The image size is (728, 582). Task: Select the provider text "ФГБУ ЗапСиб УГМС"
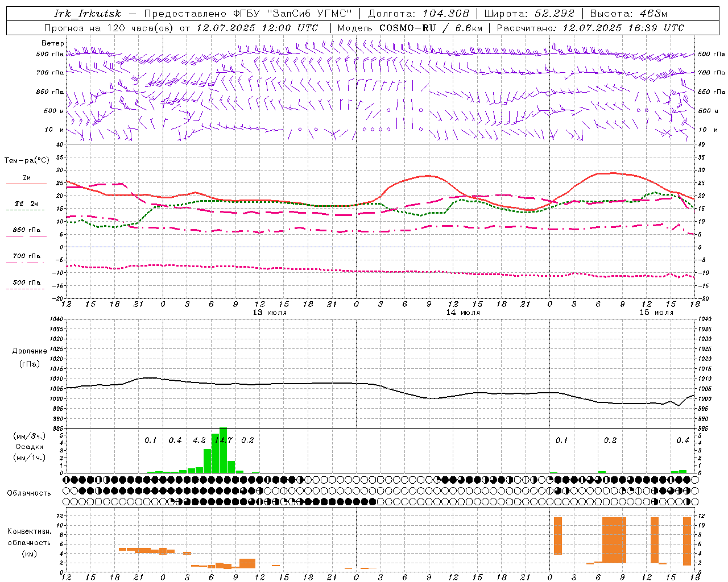[293, 14]
